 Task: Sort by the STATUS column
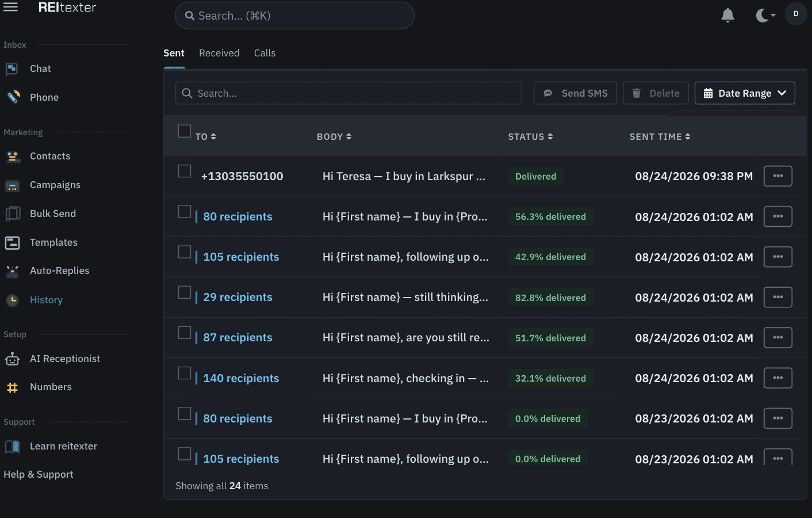point(530,137)
